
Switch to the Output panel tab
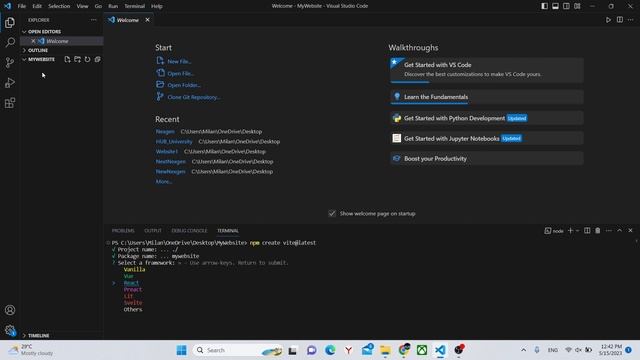[153, 231]
